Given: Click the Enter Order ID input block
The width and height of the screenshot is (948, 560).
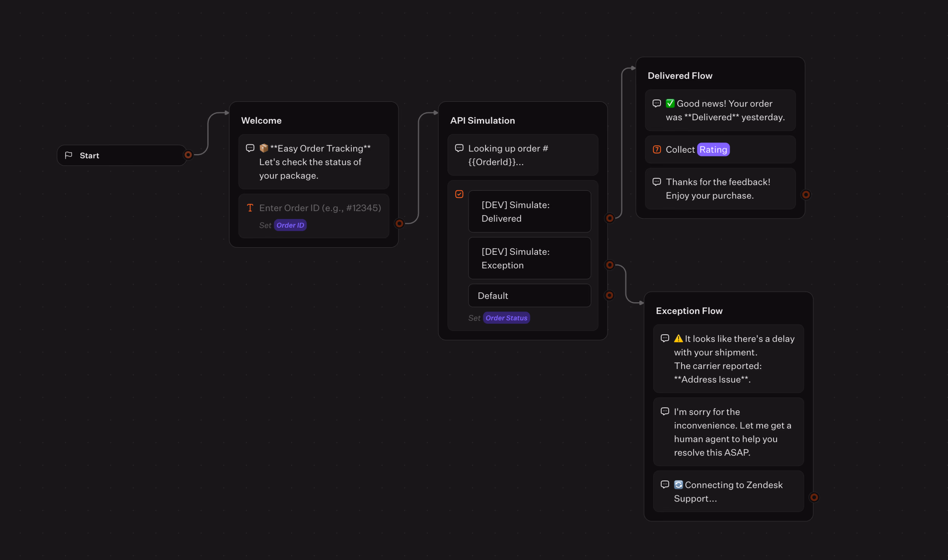Looking at the screenshot, I should (x=314, y=216).
